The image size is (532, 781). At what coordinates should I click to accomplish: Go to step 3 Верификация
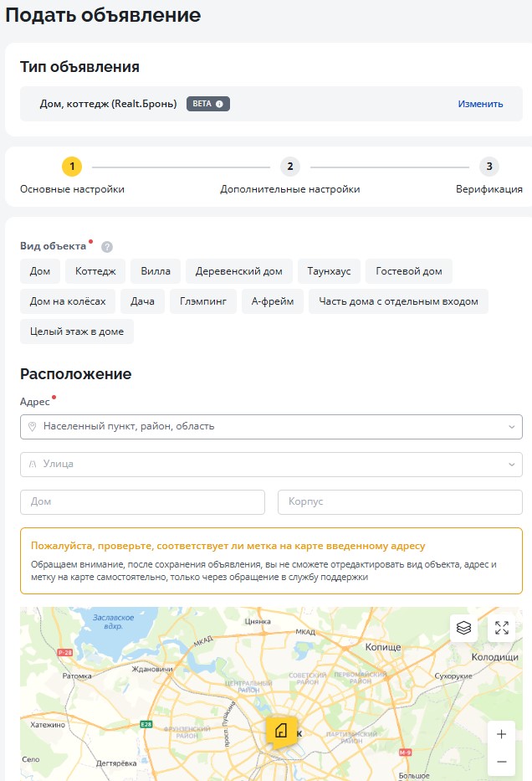click(489, 167)
